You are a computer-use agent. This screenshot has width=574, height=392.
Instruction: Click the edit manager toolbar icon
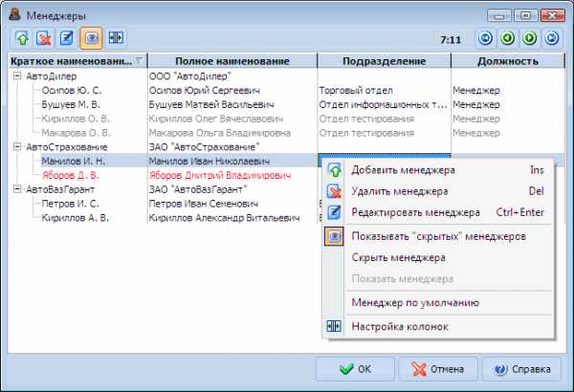pos(68,38)
